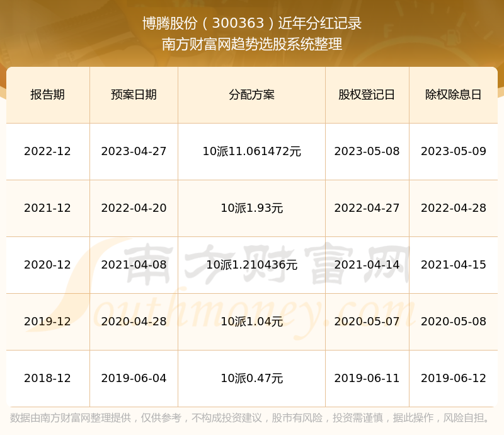Select the 除权除息日 column header
504x435 pixels.
click(x=453, y=95)
